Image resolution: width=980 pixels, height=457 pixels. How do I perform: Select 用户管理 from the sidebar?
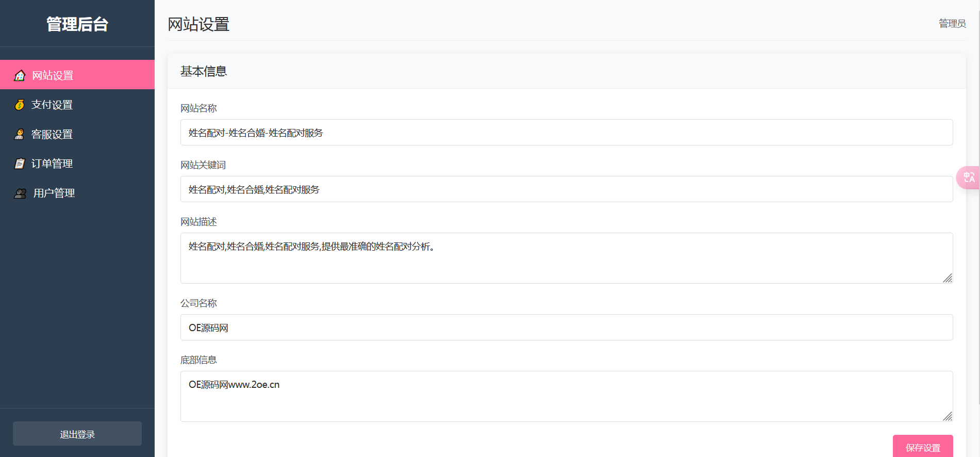point(54,193)
